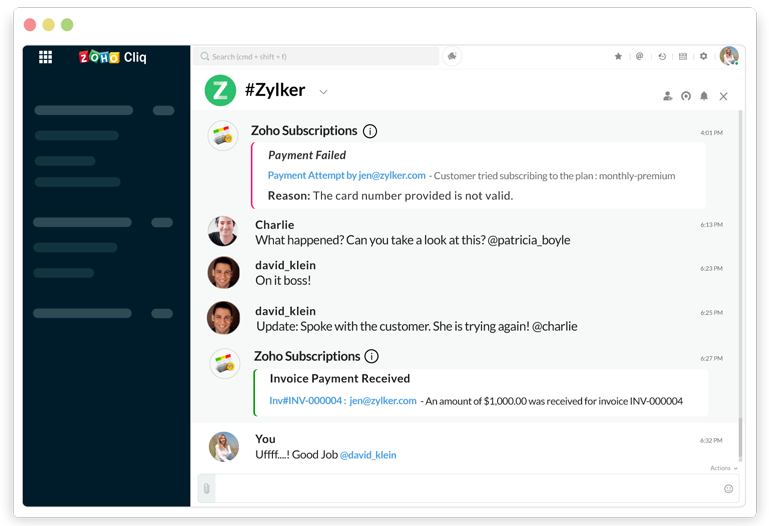Viewport: 769px width, 526px height.
Task: Open starred messages star icon
Action: pos(618,56)
